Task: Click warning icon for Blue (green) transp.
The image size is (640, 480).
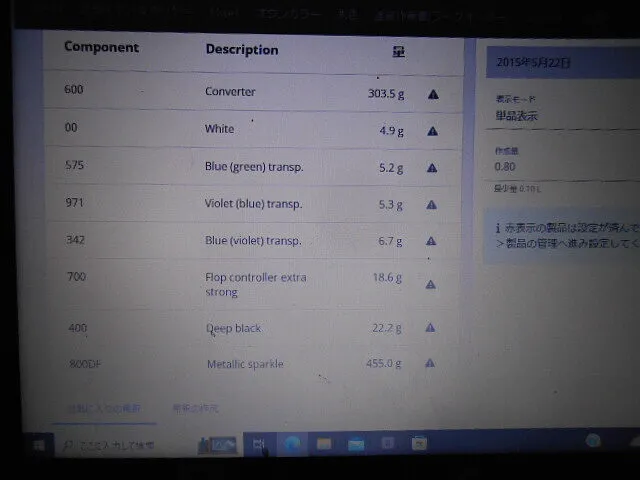Action: click(x=432, y=168)
